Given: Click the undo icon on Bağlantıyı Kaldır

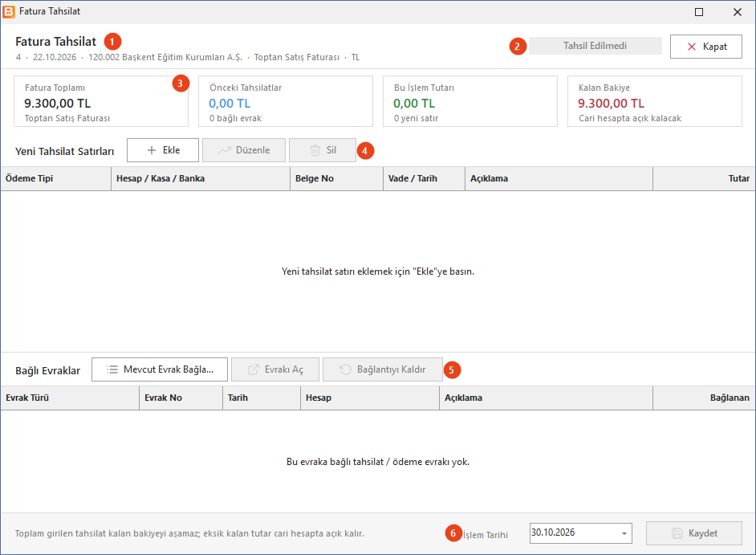Looking at the screenshot, I should pos(345,369).
